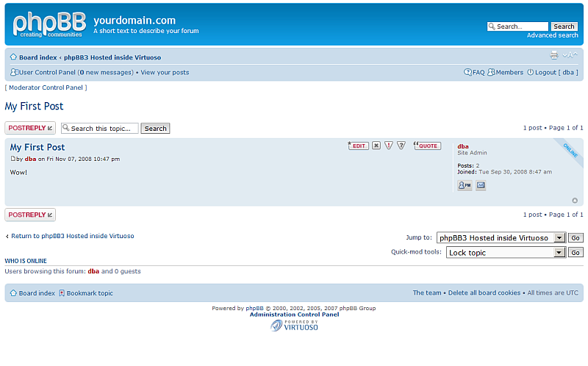Viewport: 588px width, 366px height.
Task: Quote the My First Post message
Action: click(427, 146)
